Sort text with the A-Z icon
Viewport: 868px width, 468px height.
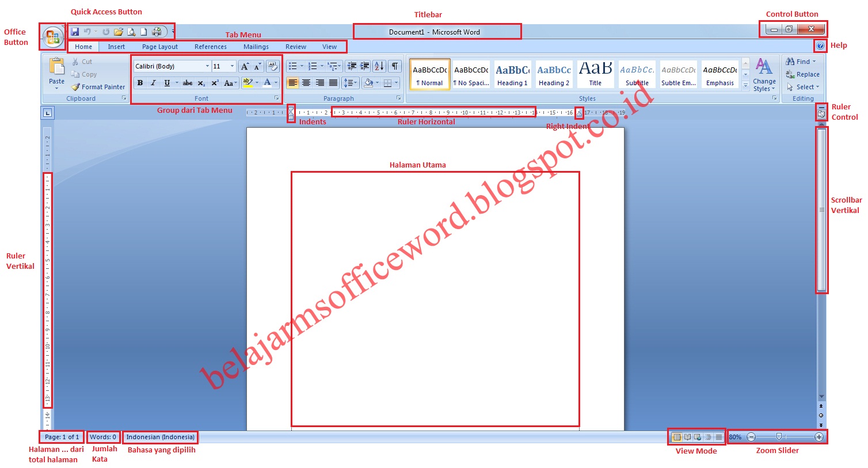click(379, 66)
